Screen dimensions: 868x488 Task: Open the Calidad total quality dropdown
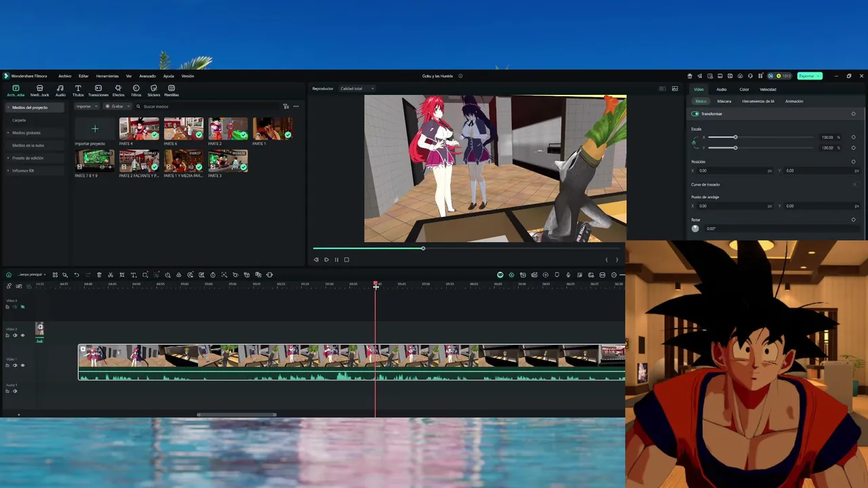click(x=357, y=89)
